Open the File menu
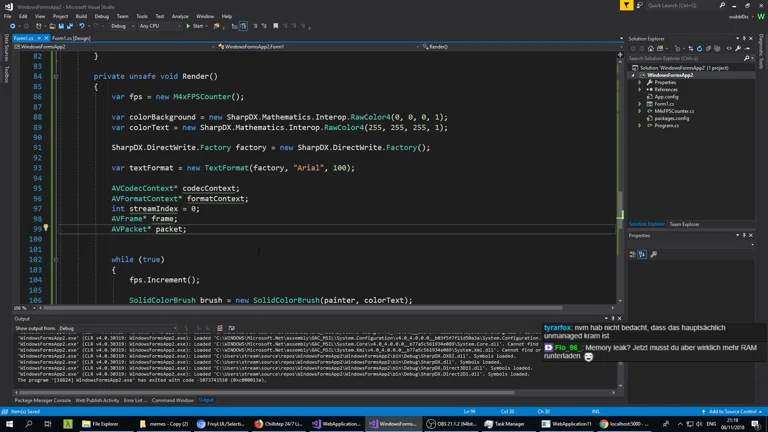This screenshot has height=432, width=768. tap(7, 16)
